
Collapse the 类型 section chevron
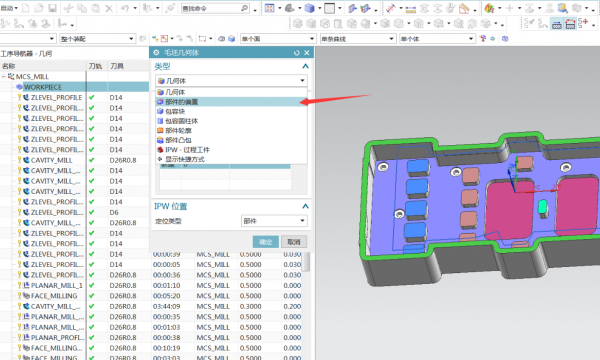tap(305, 66)
